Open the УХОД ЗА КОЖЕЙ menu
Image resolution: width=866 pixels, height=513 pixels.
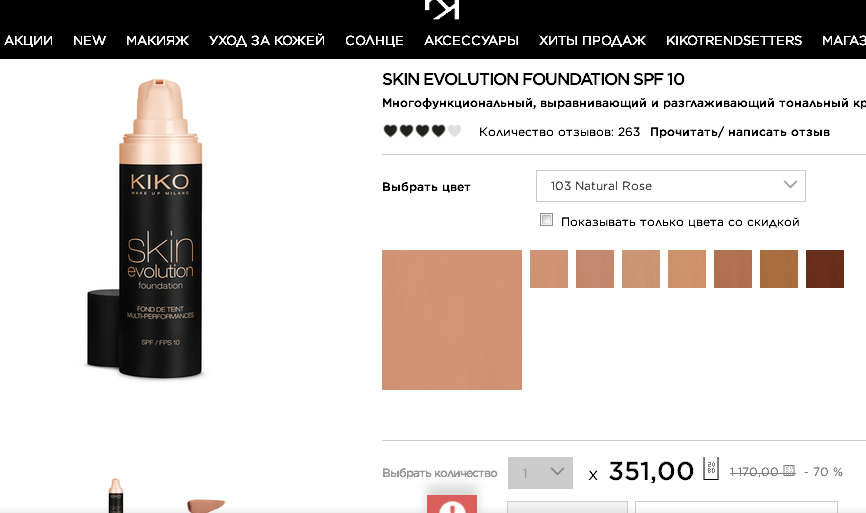(x=267, y=40)
